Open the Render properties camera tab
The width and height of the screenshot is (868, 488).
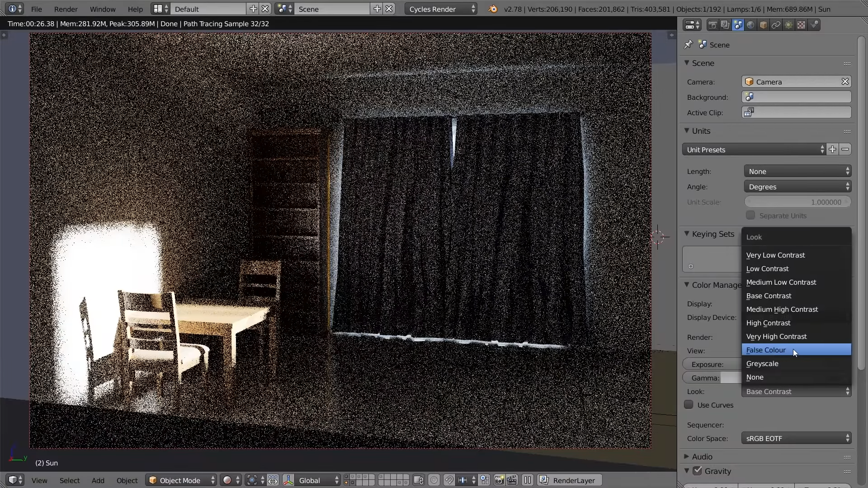click(712, 25)
